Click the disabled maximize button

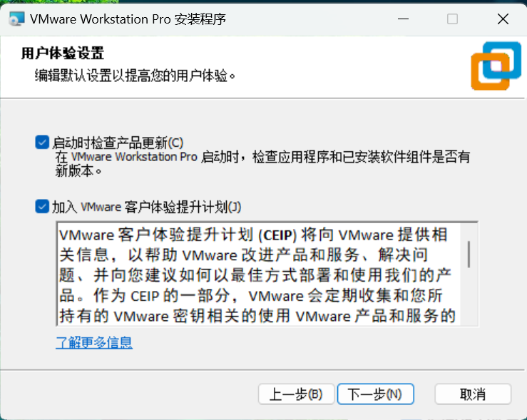[x=452, y=19]
